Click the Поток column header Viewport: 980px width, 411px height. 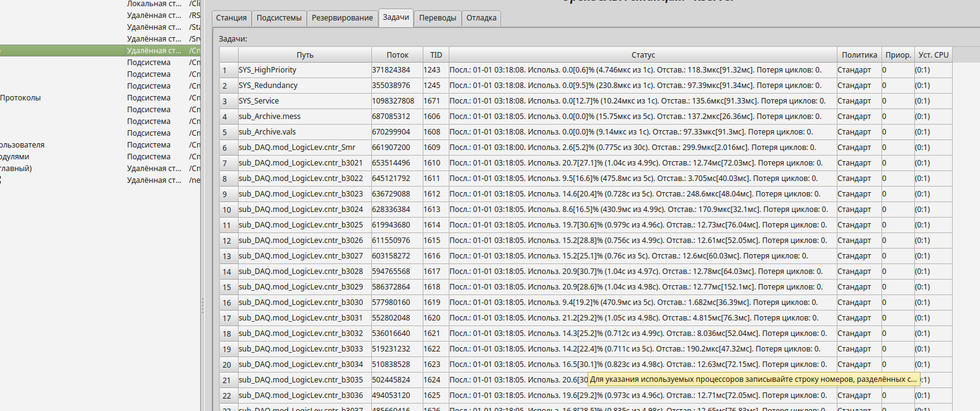click(397, 55)
